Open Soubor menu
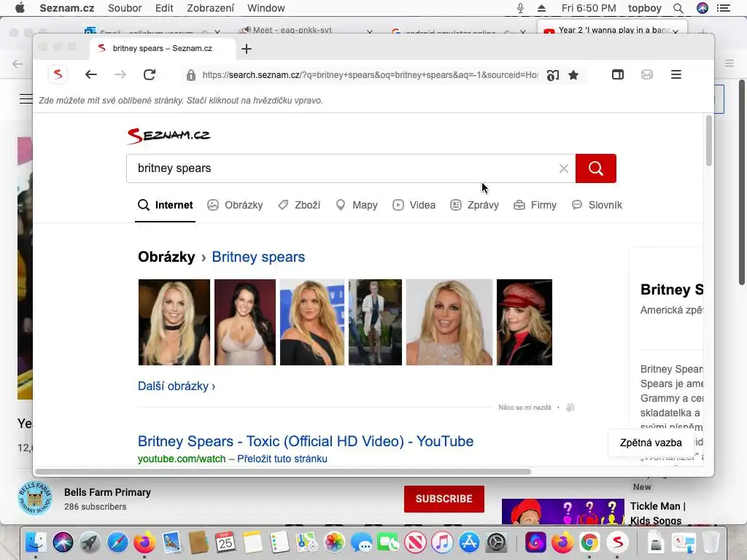 [x=125, y=8]
